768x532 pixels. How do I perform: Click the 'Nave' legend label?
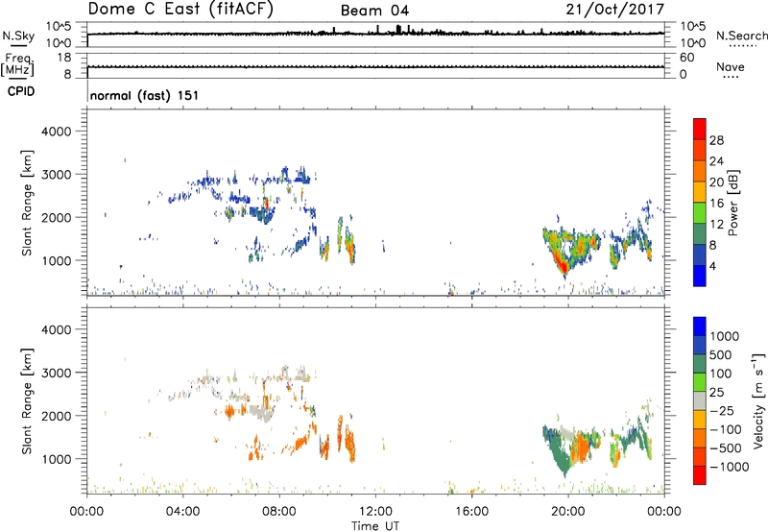[x=731, y=66]
